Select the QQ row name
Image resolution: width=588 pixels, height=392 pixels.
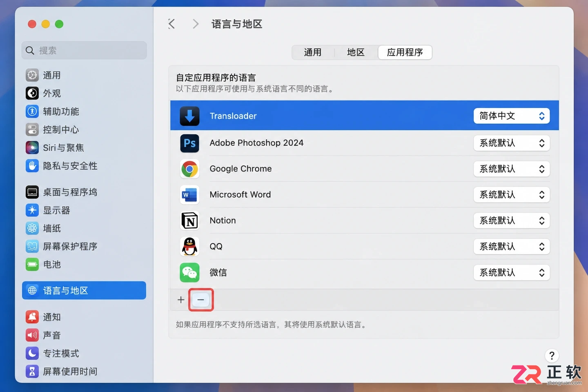(x=216, y=247)
